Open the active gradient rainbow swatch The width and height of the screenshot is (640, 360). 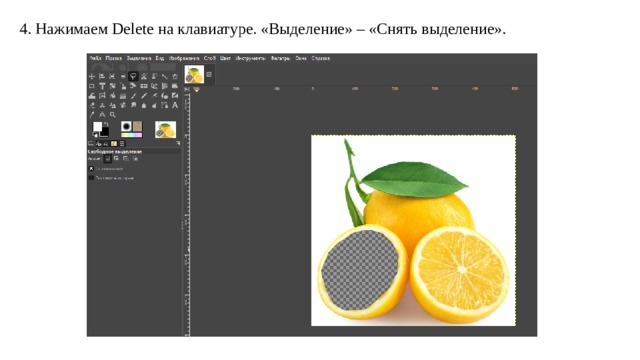(131, 135)
